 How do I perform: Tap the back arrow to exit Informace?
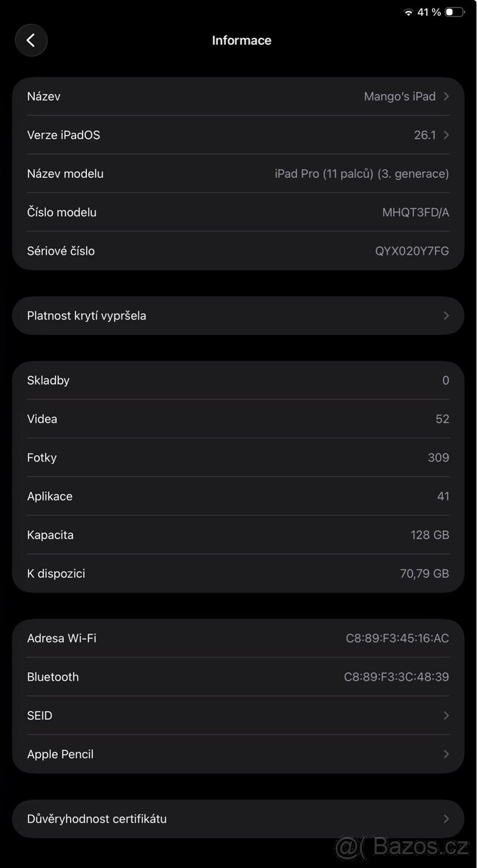31,40
